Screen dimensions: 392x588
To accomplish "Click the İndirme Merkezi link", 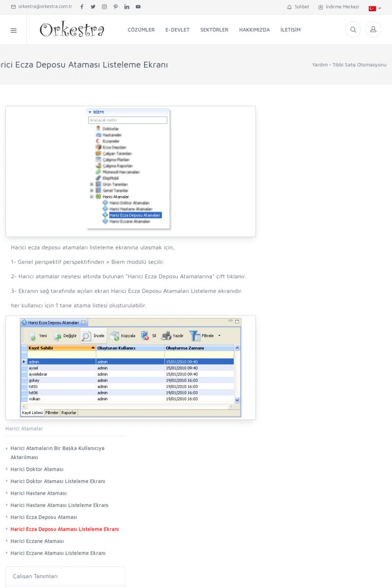I will [343, 7].
